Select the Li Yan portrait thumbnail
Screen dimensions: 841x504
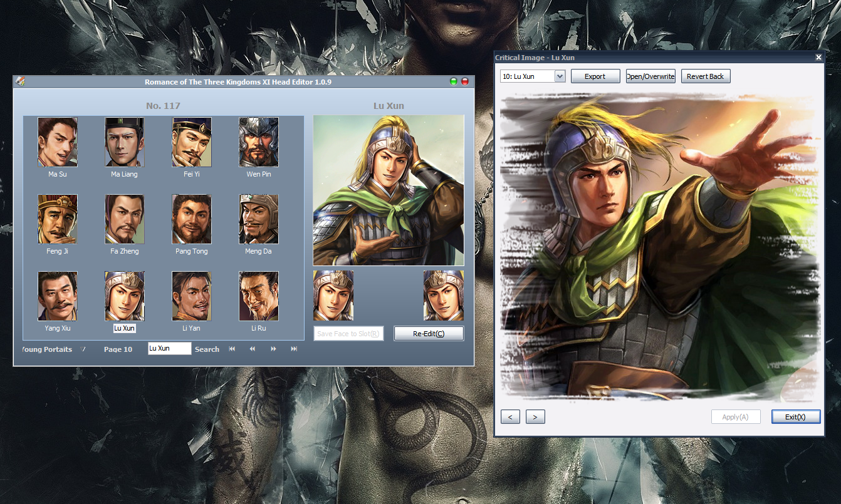[192, 296]
